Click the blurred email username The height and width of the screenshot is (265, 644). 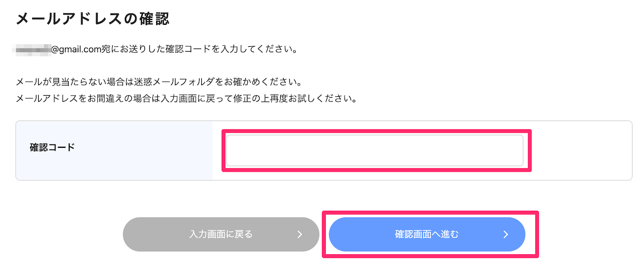(x=33, y=49)
